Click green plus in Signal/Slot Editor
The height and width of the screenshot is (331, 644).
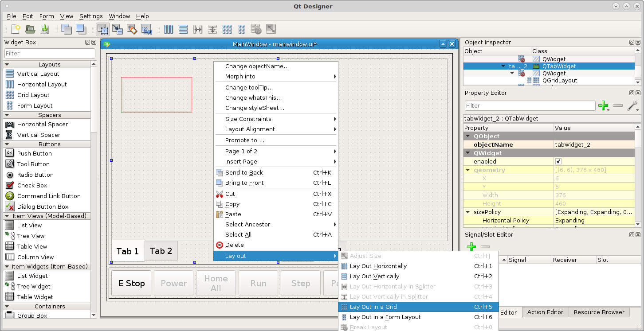(471, 247)
